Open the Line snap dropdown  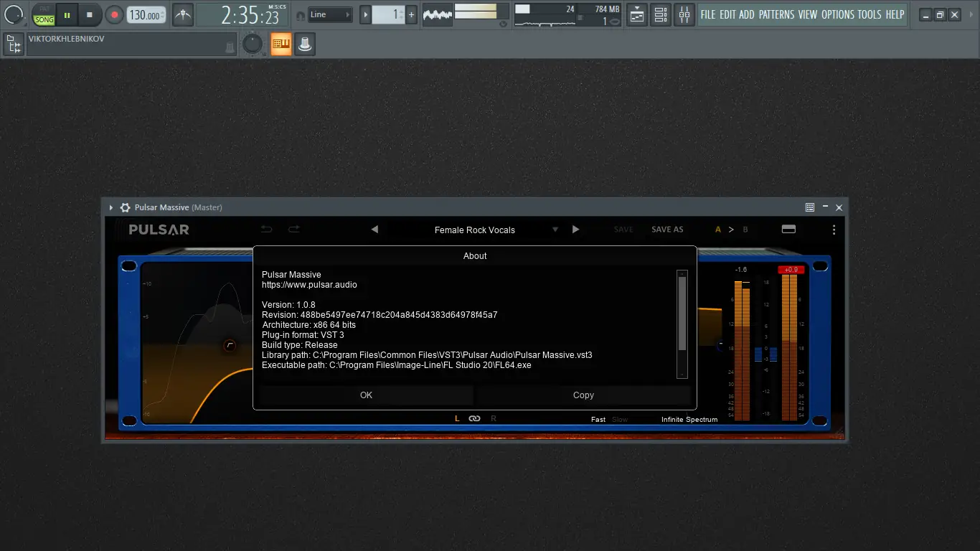pos(330,14)
